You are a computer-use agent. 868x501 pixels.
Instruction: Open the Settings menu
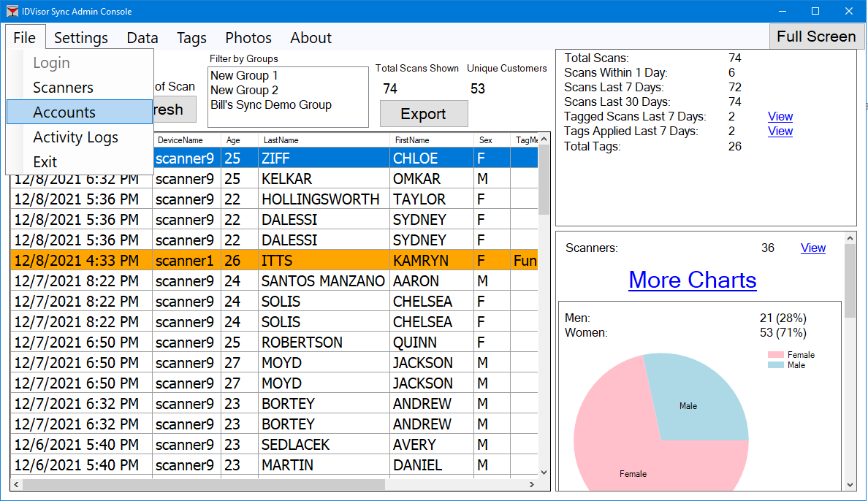pos(80,38)
